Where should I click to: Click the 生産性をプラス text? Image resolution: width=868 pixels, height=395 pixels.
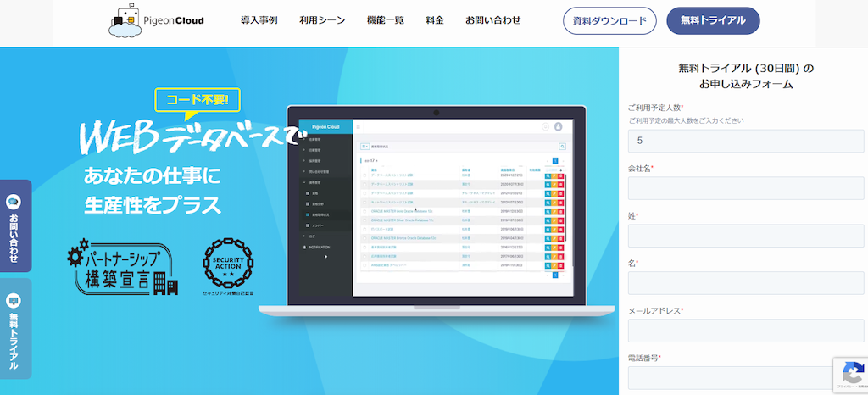[x=153, y=205]
